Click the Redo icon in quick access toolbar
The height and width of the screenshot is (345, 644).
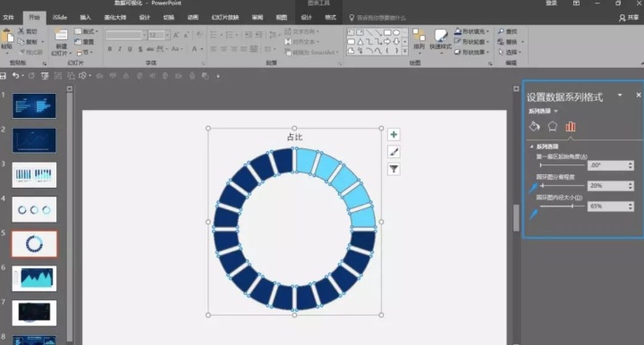click(31, 76)
